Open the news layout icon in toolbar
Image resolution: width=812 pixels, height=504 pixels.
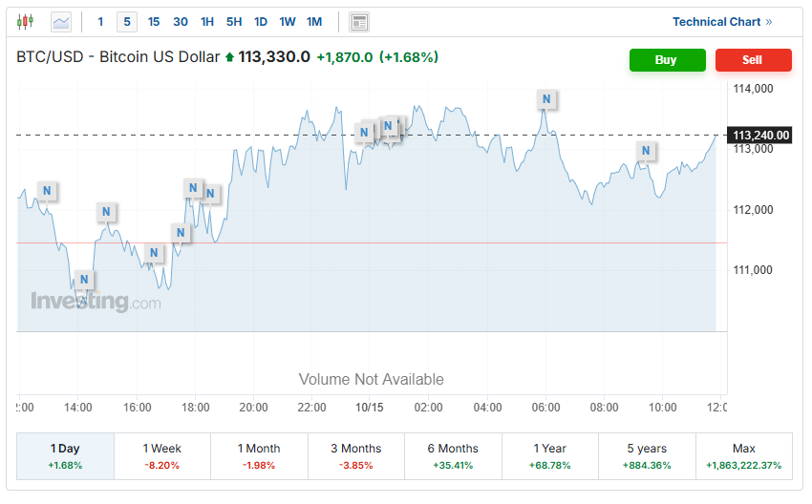(x=359, y=21)
